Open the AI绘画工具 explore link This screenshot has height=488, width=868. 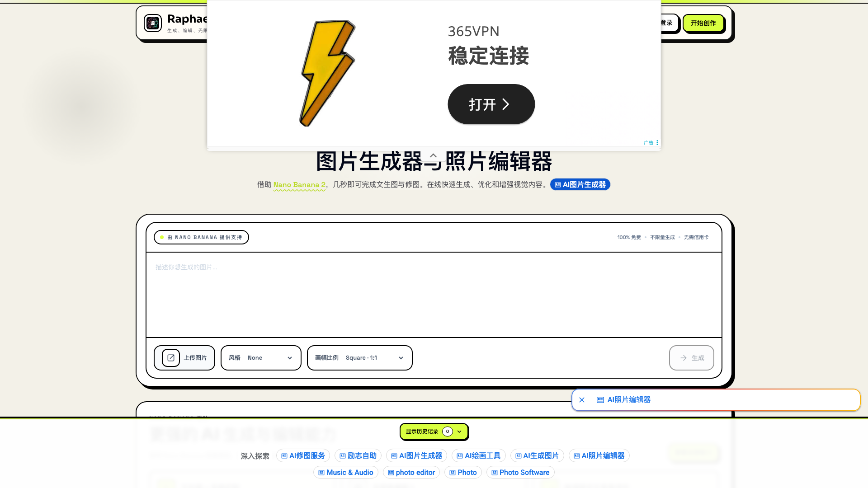tap(478, 456)
